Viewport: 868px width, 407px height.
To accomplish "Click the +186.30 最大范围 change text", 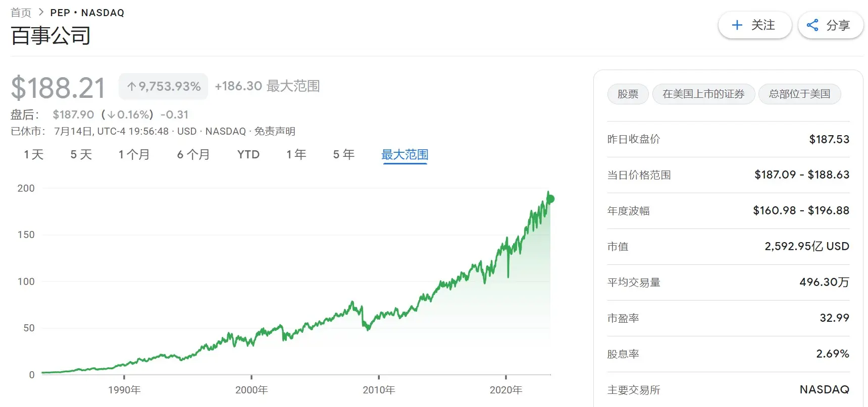I will pos(267,86).
